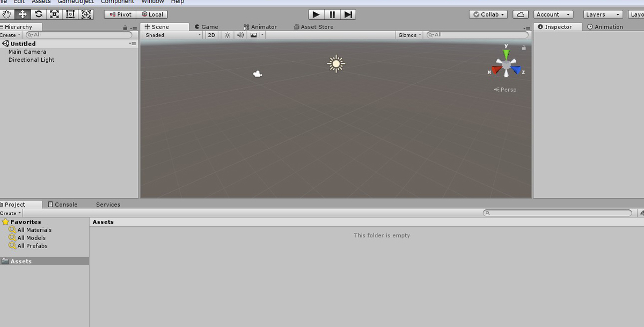The width and height of the screenshot is (644, 327).
Task: Select the sun light gizmo in scene
Action: click(x=336, y=63)
